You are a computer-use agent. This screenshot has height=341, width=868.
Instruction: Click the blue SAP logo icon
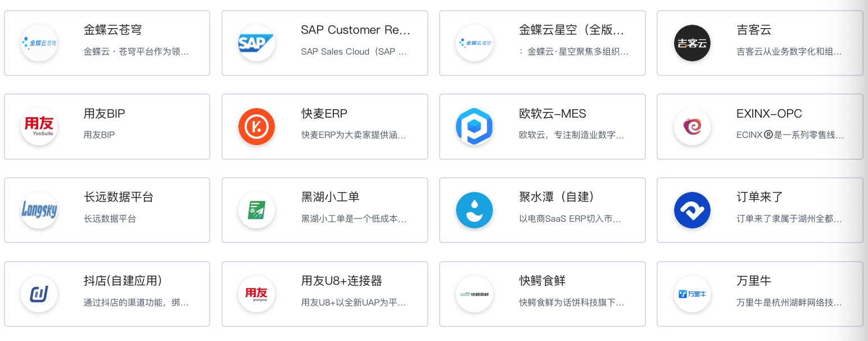[x=256, y=43]
